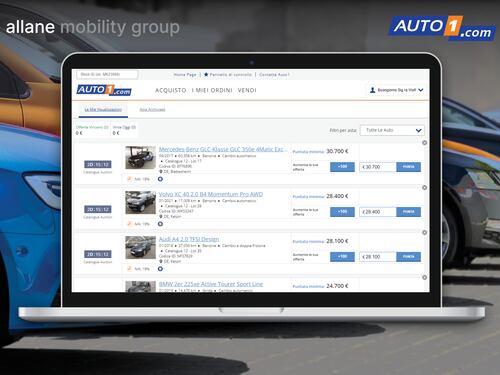Open the Volvo XC 40 2.0 B4 Momentum listing
This screenshot has height=375, width=500.
coord(211,194)
